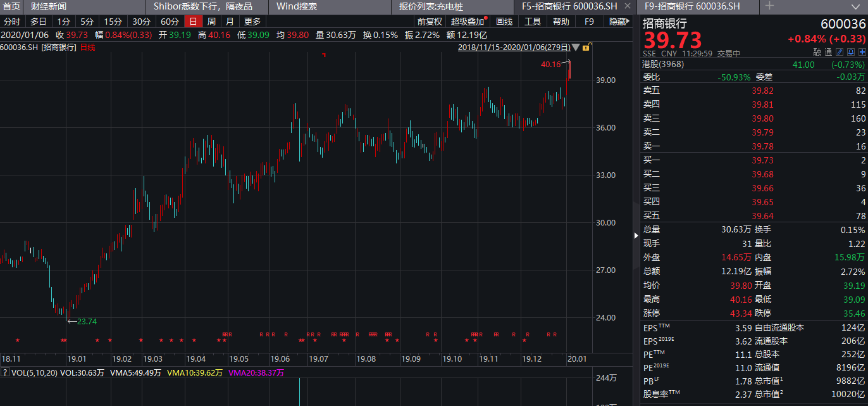Viewport: 868px width, 406px height.
Task: Open the 帮助 help menu
Action: pyautogui.click(x=561, y=22)
